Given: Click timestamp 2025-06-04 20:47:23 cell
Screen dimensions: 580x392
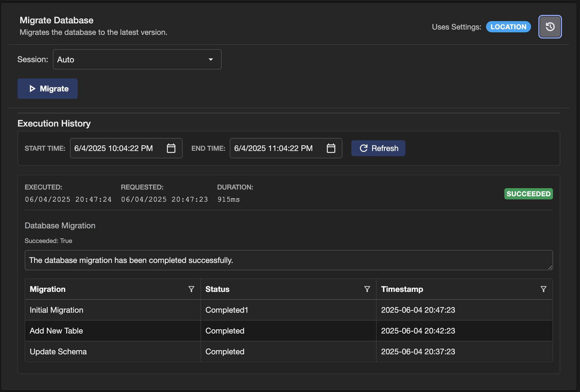Looking at the screenshot, I should (464, 310).
